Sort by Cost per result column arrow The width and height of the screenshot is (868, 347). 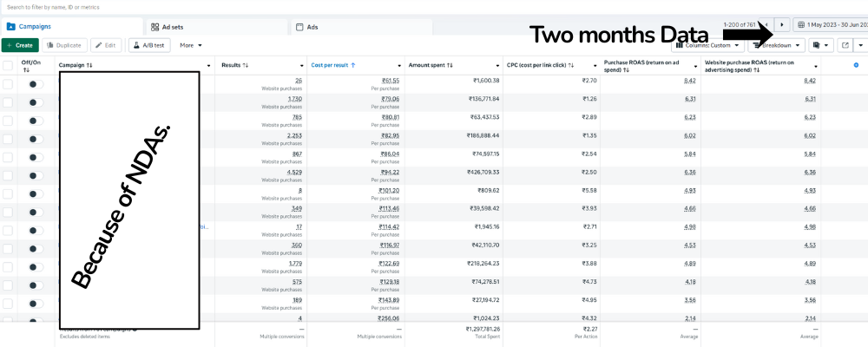pos(352,65)
